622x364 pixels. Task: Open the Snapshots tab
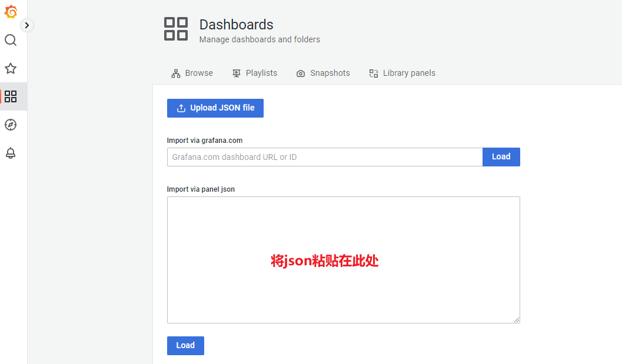point(330,74)
